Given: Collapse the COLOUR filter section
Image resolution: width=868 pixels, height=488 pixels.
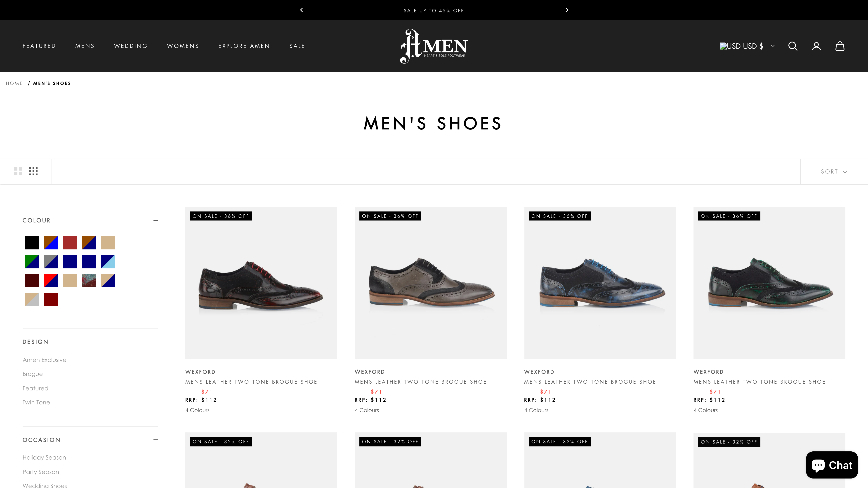Looking at the screenshot, I should click(x=156, y=220).
